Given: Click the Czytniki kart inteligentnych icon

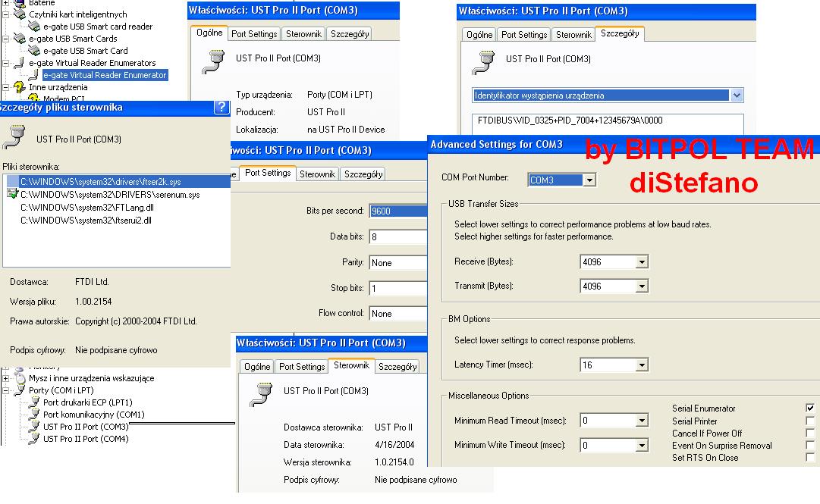Looking at the screenshot, I should click(x=20, y=14).
